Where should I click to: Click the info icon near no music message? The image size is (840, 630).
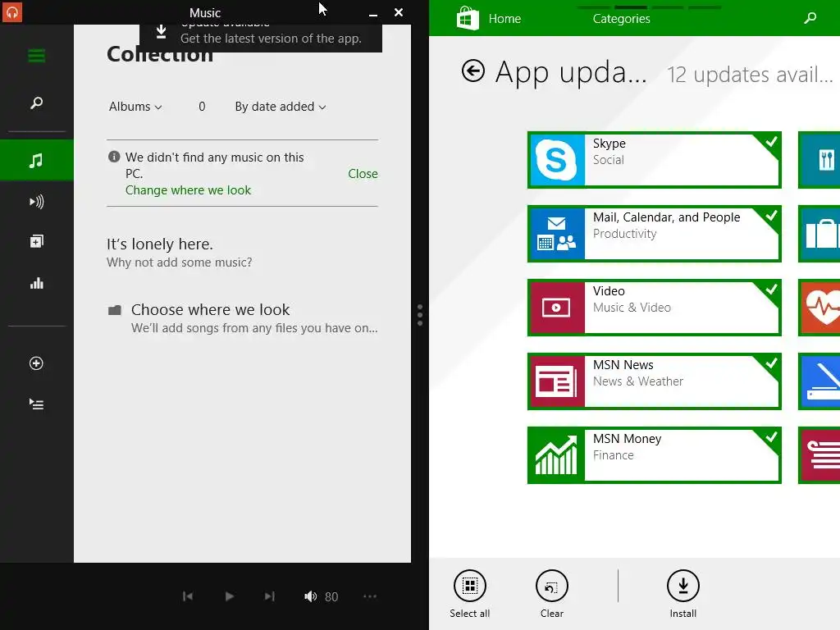tap(114, 157)
